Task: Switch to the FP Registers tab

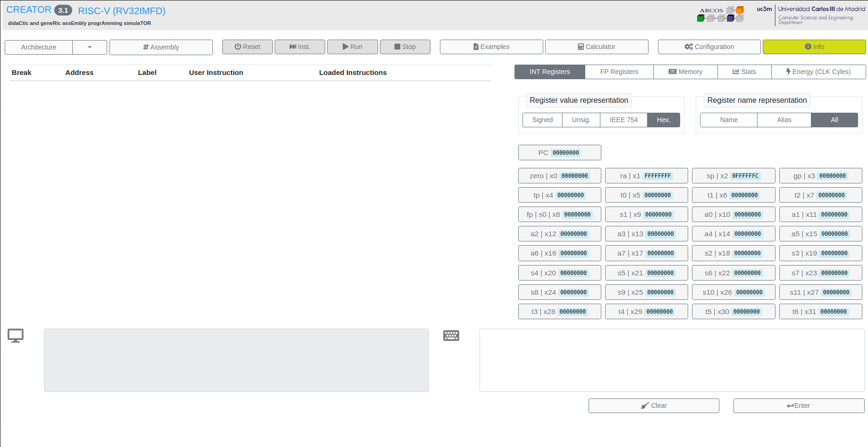Action: 619,72
